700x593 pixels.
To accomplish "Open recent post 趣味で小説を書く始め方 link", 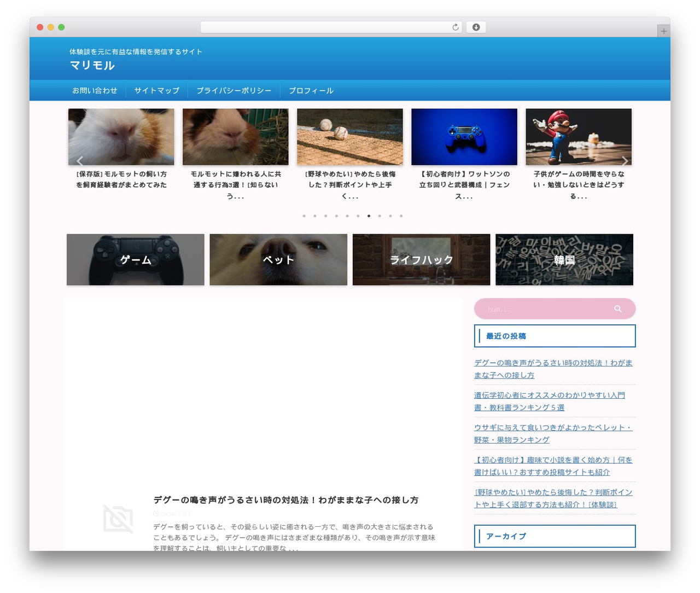I will coord(553,466).
